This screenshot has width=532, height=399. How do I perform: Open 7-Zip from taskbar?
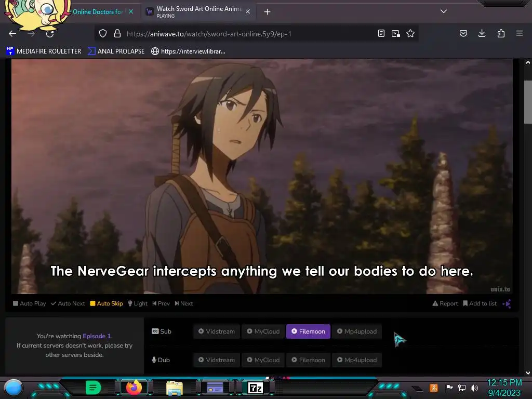(256, 388)
